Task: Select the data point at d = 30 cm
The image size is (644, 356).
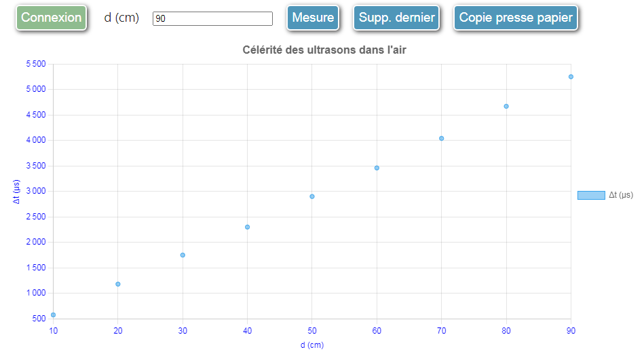Action: 183,255
